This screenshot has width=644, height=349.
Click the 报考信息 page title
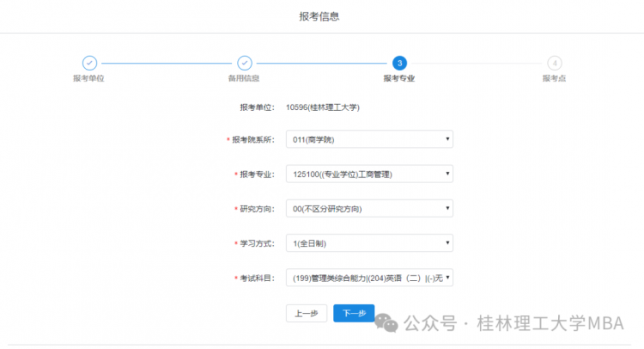click(319, 16)
